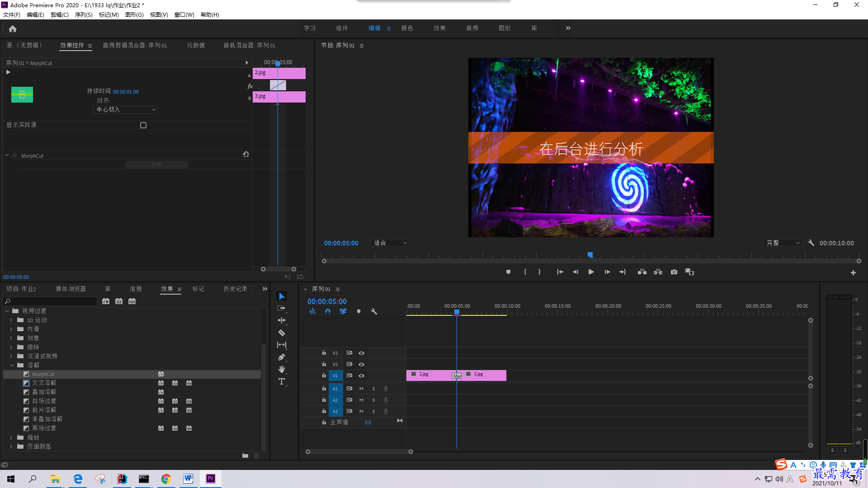Open the 媒体浏览器 panel tab

pyautogui.click(x=71, y=289)
